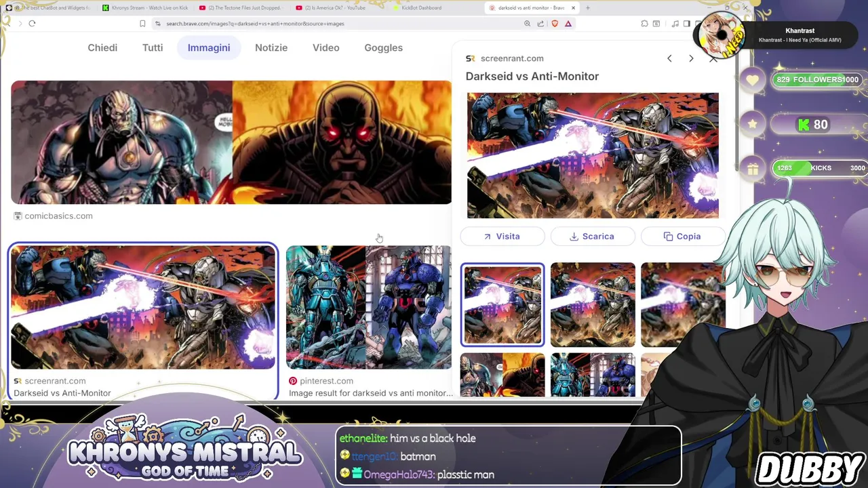Bookmark this page using the bookmark icon
This screenshot has height=488, width=868.
point(142,24)
